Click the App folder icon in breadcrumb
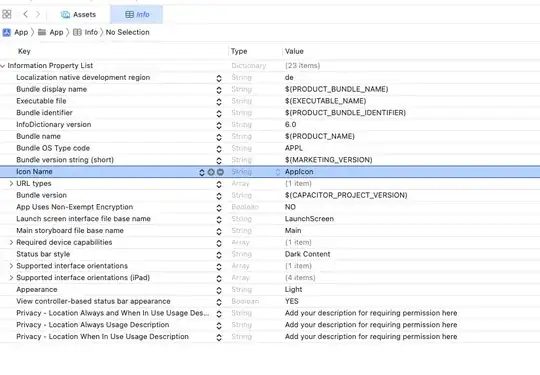Viewport: 540px width, 375px height. (x=42, y=32)
